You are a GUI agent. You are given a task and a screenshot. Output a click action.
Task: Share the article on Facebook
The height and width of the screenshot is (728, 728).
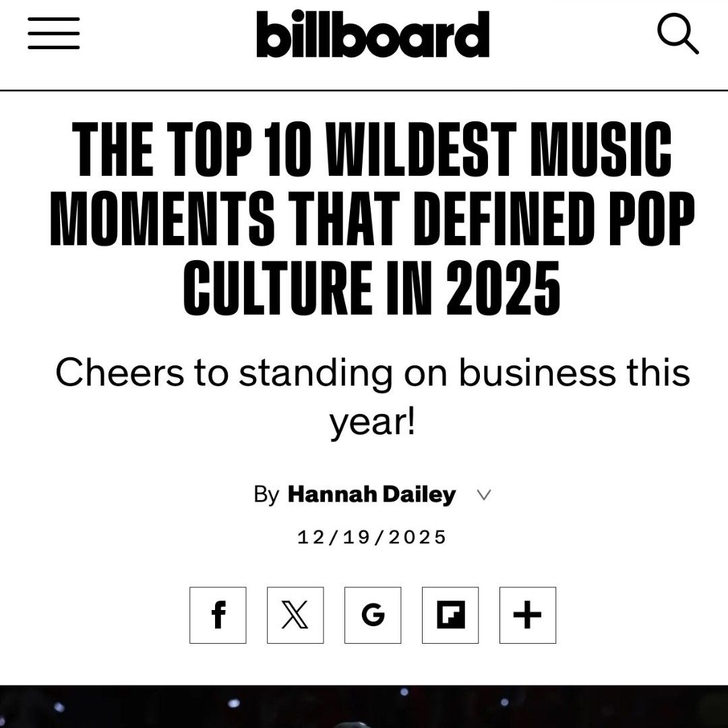[x=218, y=615]
